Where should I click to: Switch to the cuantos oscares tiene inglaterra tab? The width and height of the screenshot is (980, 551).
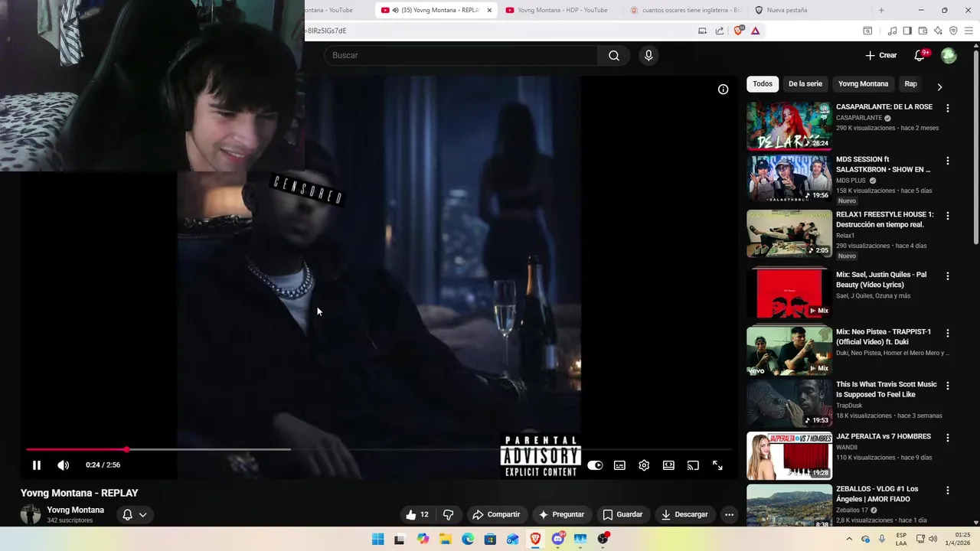coord(685,10)
